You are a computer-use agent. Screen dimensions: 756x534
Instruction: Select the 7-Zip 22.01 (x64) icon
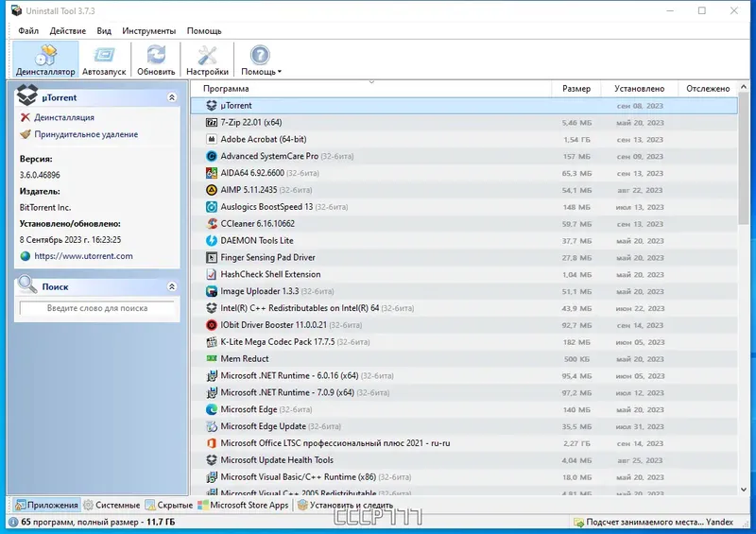tap(211, 123)
